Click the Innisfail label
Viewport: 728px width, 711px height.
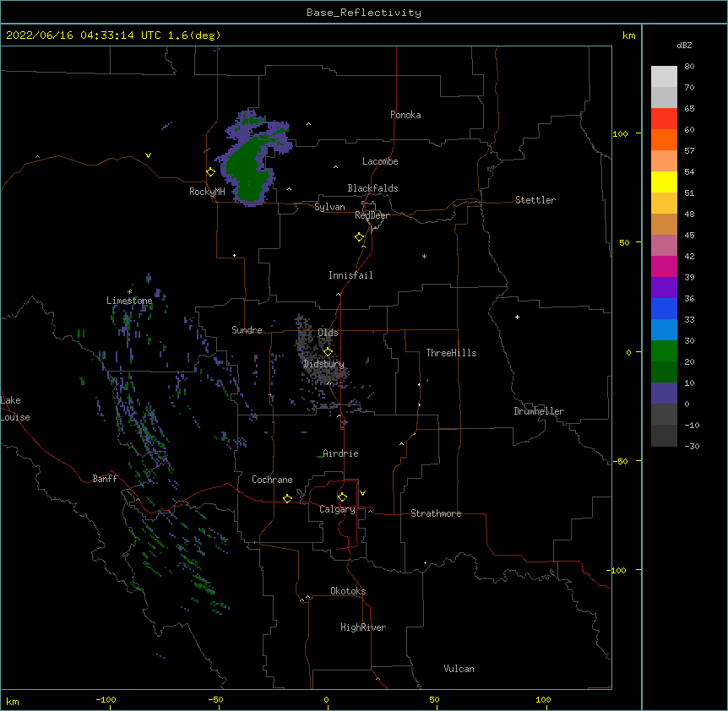click(x=350, y=275)
